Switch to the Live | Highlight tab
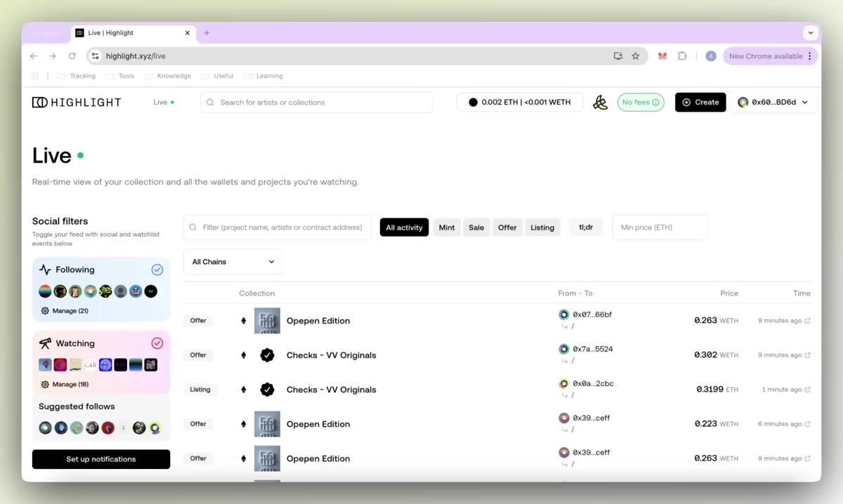 point(132,33)
